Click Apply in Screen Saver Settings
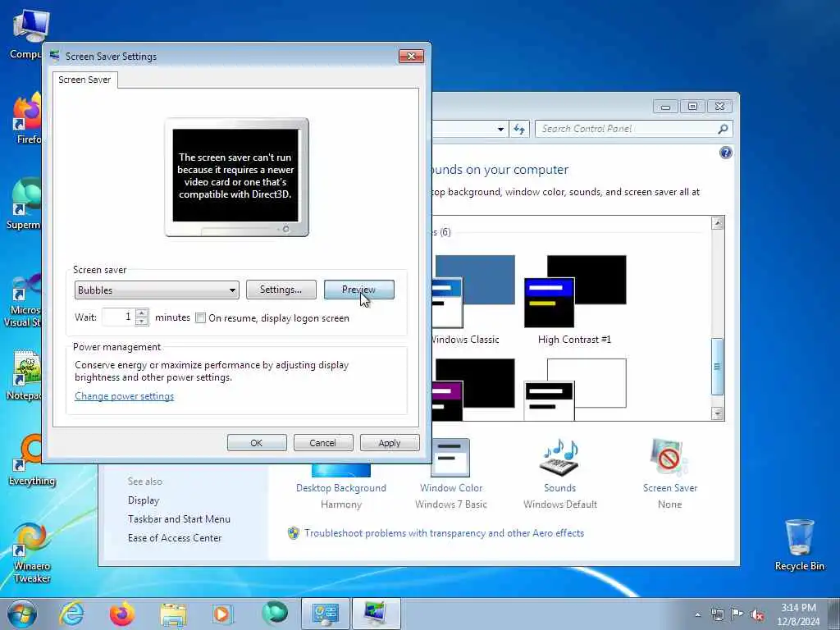The width and height of the screenshot is (840, 630). point(390,443)
